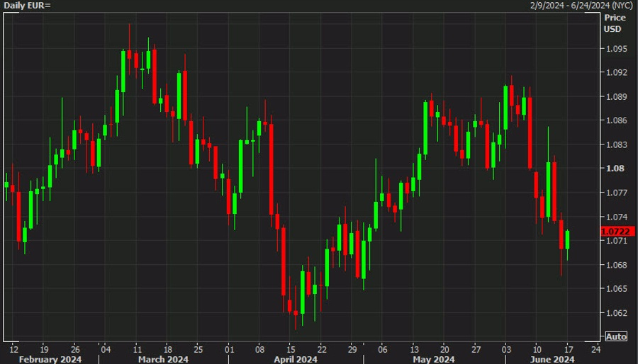Screen dimensions: 638x364
Task: Click the 'February 2024' month label
Action: [x=50, y=359]
